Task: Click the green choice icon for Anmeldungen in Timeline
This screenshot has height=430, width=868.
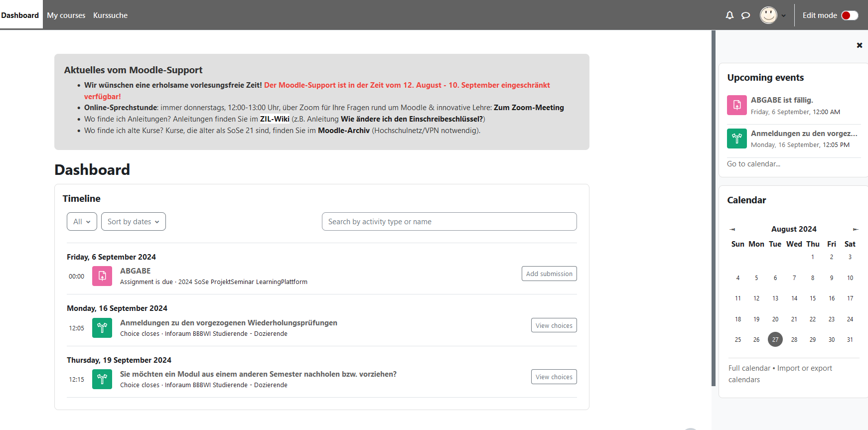Action: coord(102,328)
